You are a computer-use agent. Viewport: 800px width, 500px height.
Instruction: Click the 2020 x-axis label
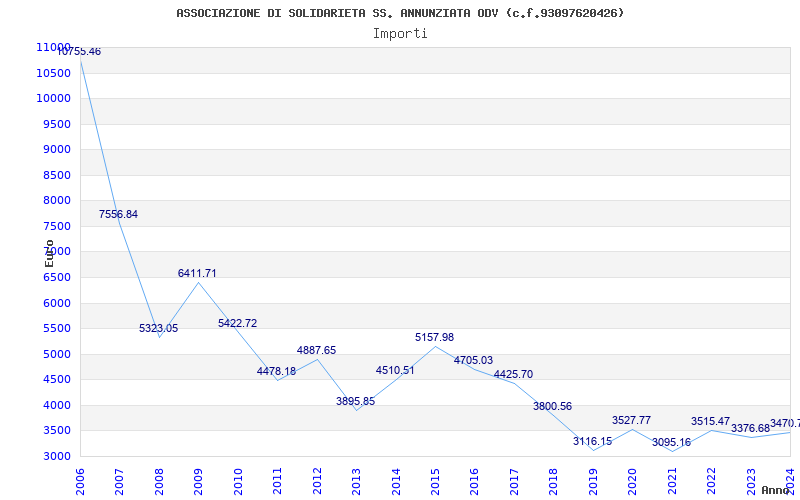633,482
